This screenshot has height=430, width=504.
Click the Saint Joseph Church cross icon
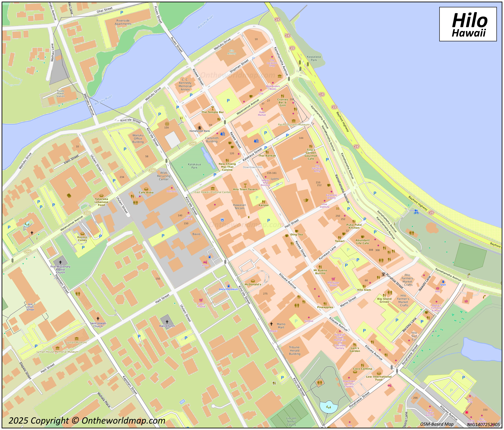coord(98,319)
